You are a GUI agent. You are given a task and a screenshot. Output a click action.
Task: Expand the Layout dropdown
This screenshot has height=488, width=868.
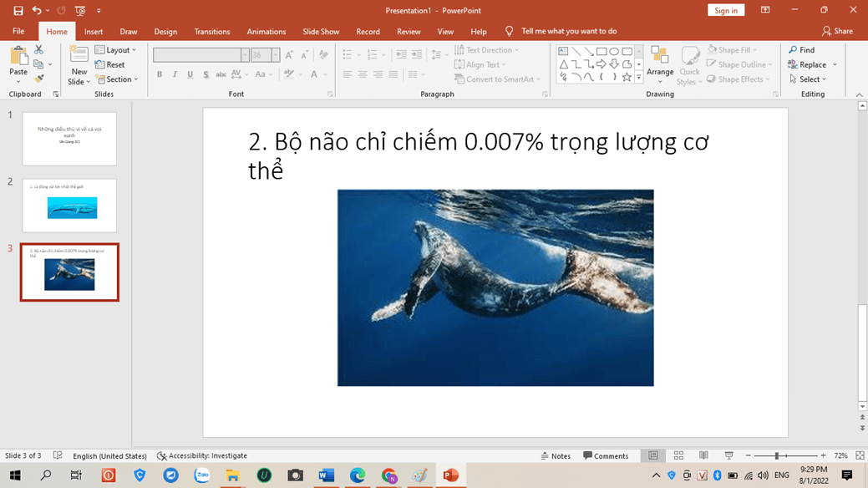tap(116, 50)
